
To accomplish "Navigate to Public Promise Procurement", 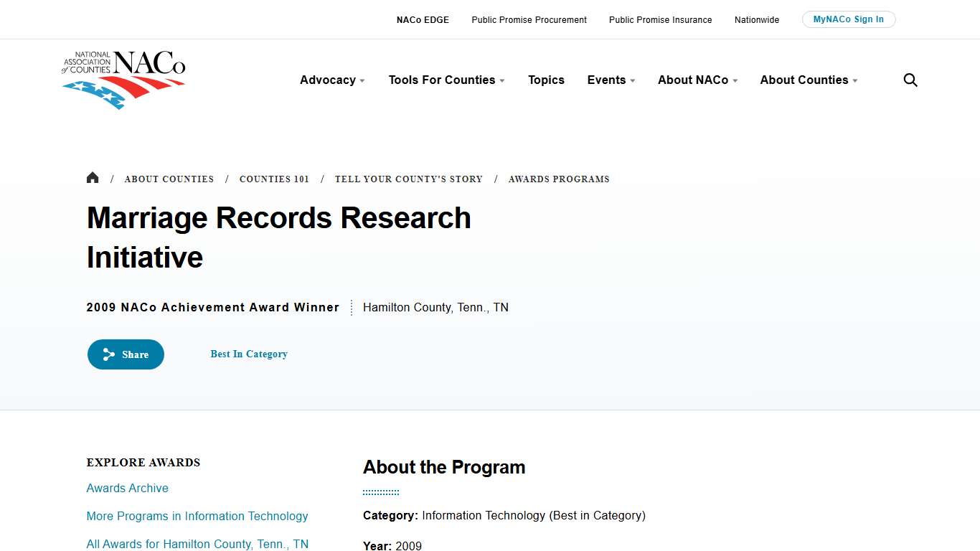I will (x=529, y=19).
